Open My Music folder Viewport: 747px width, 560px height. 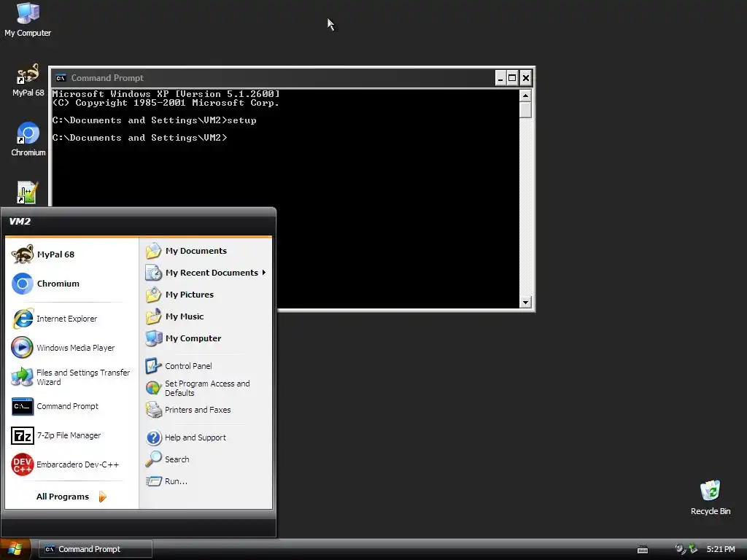206,316
